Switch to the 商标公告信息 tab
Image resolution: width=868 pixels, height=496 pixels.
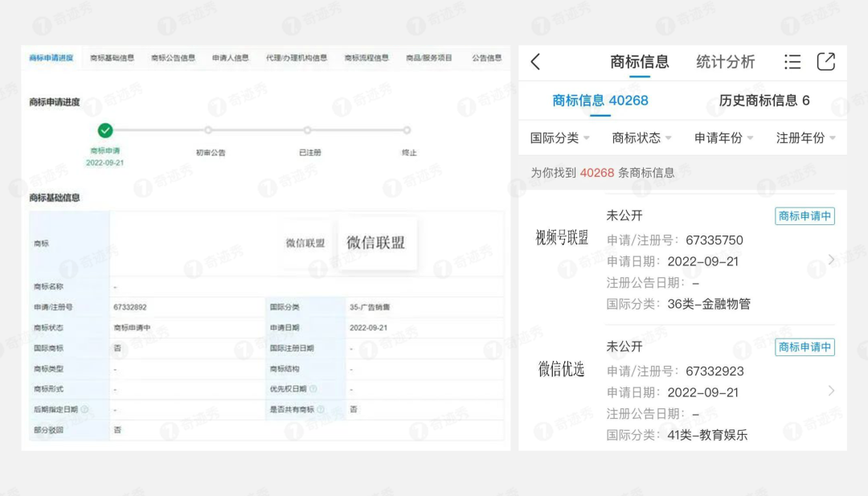(173, 58)
